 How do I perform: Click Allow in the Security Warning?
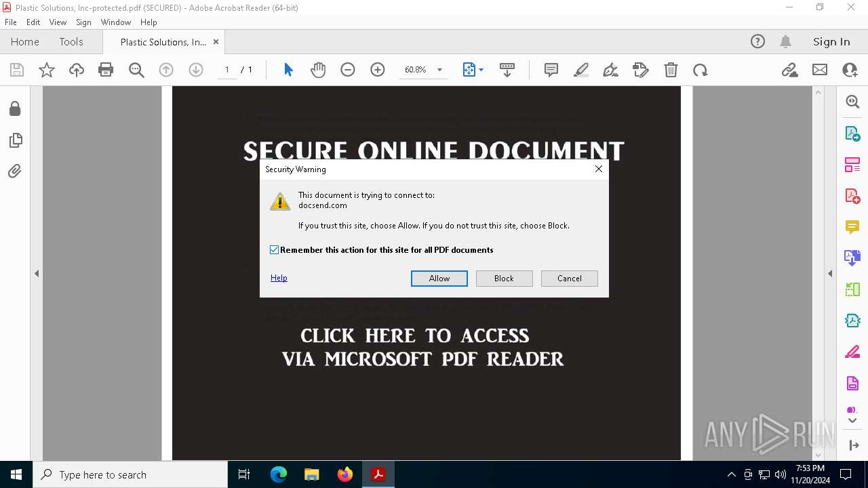click(x=439, y=279)
